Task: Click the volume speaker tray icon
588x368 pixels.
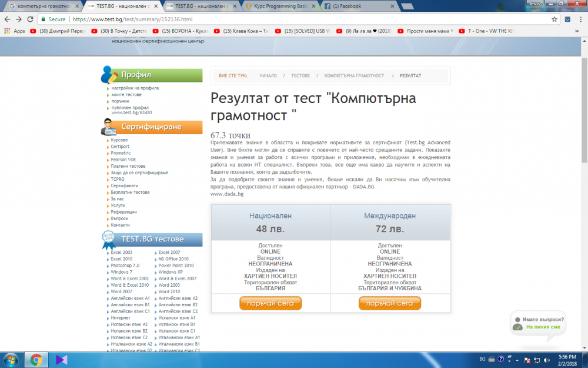Action: (546, 360)
